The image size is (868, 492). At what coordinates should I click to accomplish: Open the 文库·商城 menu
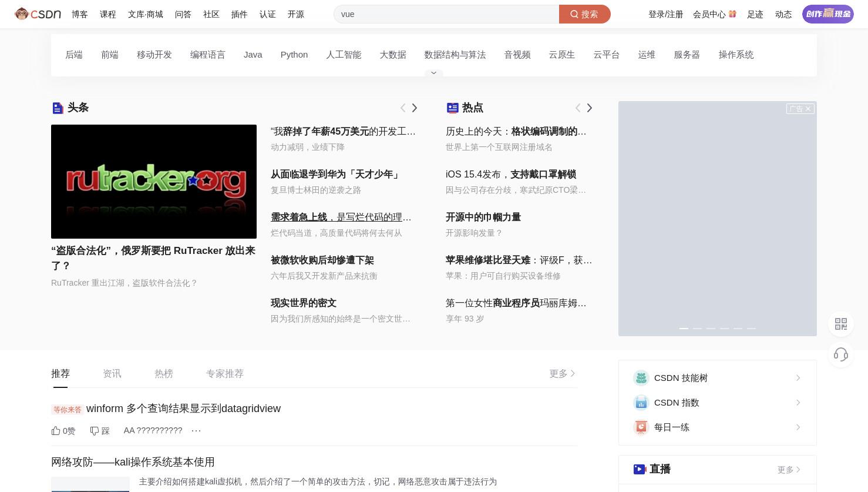point(146,14)
